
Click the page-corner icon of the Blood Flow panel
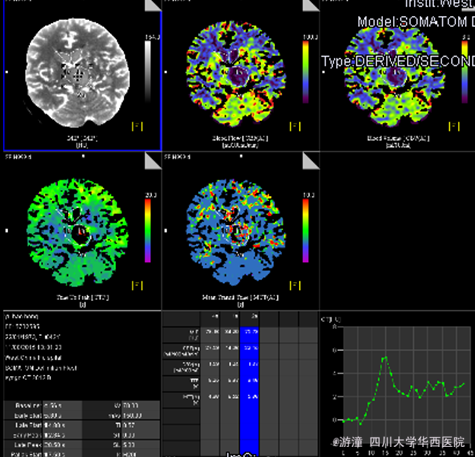[x=311, y=5]
